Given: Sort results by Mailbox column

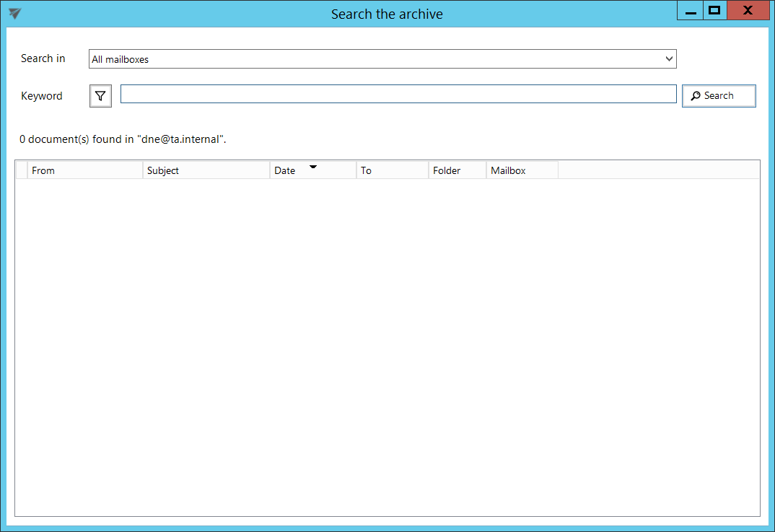Looking at the screenshot, I should (521, 170).
